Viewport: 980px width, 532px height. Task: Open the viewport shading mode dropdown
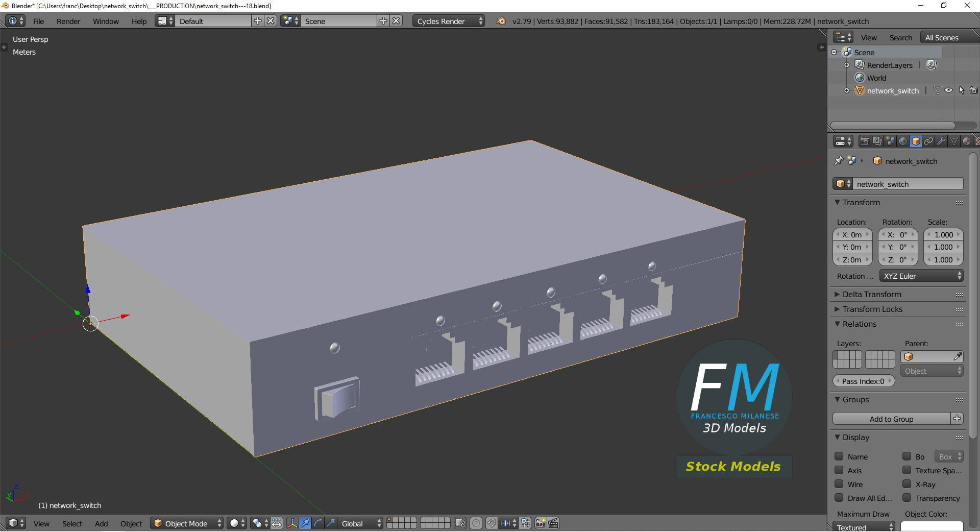click(237, 523)
